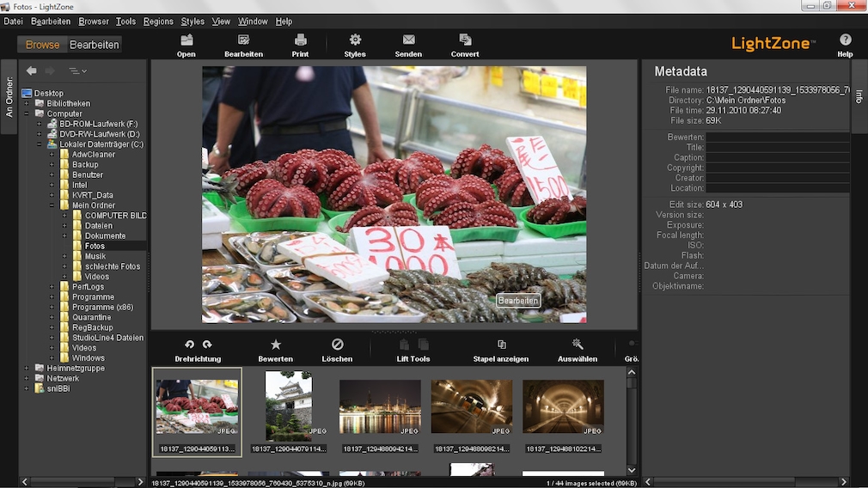The width and height of the screenshot is (868, 488).
Task: Click the Löschen delete icon
Action: tap(337, 344)
